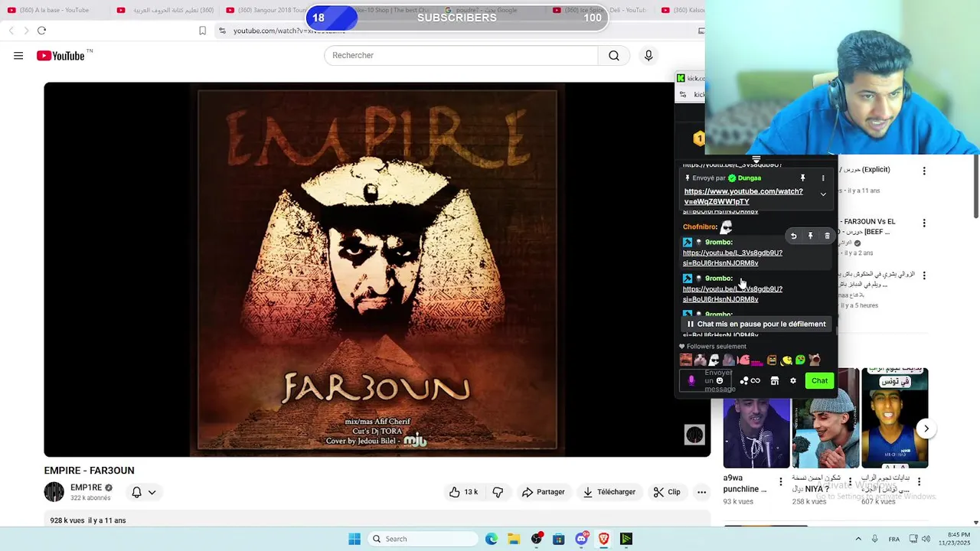Viewport: 980px width, 551px height.
Task: Open the a9wa punchline short thumbnail
Action: [x=756, y=418]
